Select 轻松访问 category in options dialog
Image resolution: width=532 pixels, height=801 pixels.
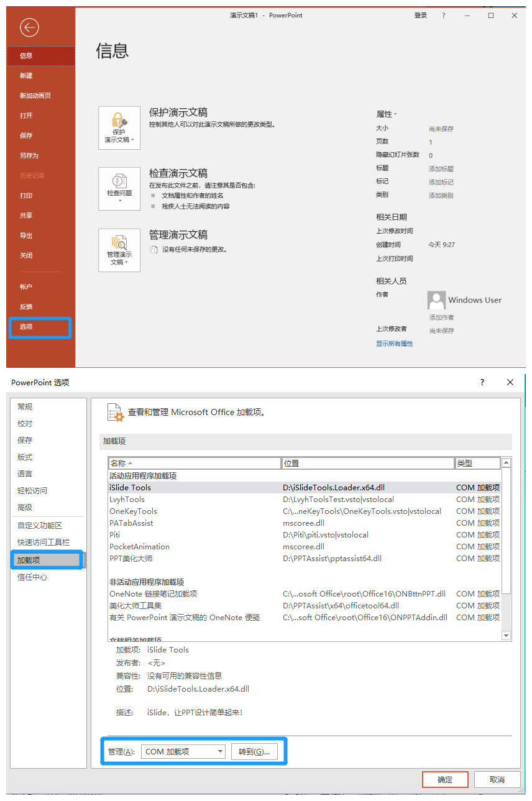point(48,490)
